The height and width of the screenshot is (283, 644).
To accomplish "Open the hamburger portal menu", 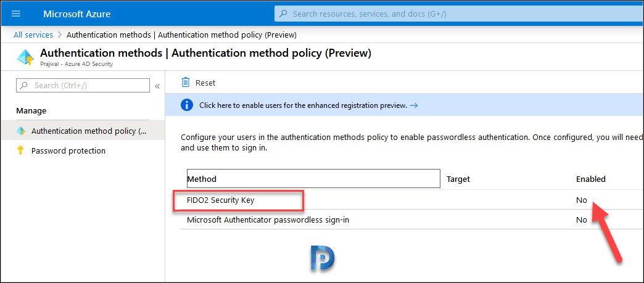I will [x=16, y=14].
